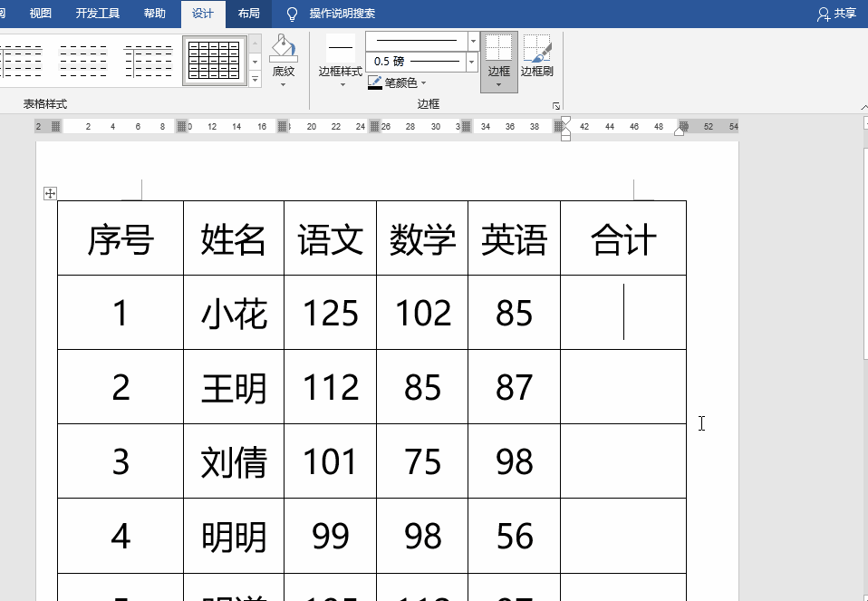
Task: Click the 序号 cell containing 3
Action: click(121, 460)
